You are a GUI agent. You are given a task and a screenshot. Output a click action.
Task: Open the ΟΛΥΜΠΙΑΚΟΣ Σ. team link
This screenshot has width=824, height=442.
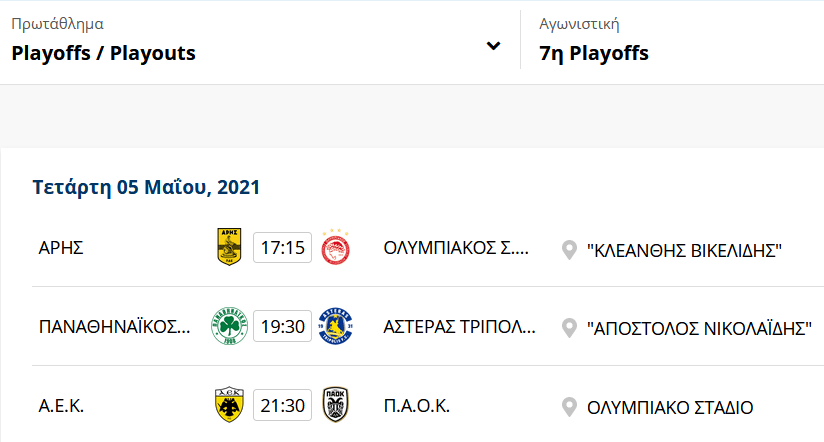[x=460, y=248]
